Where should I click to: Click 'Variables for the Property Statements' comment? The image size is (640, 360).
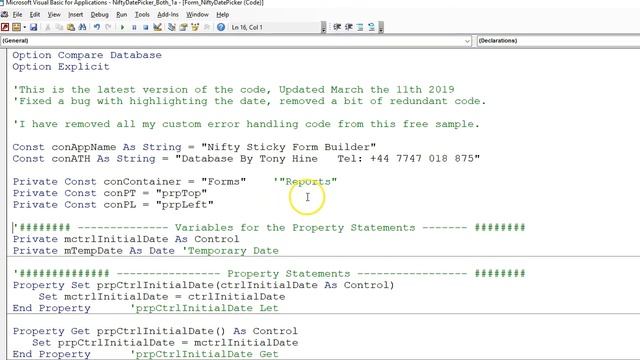tap(295, 227)
